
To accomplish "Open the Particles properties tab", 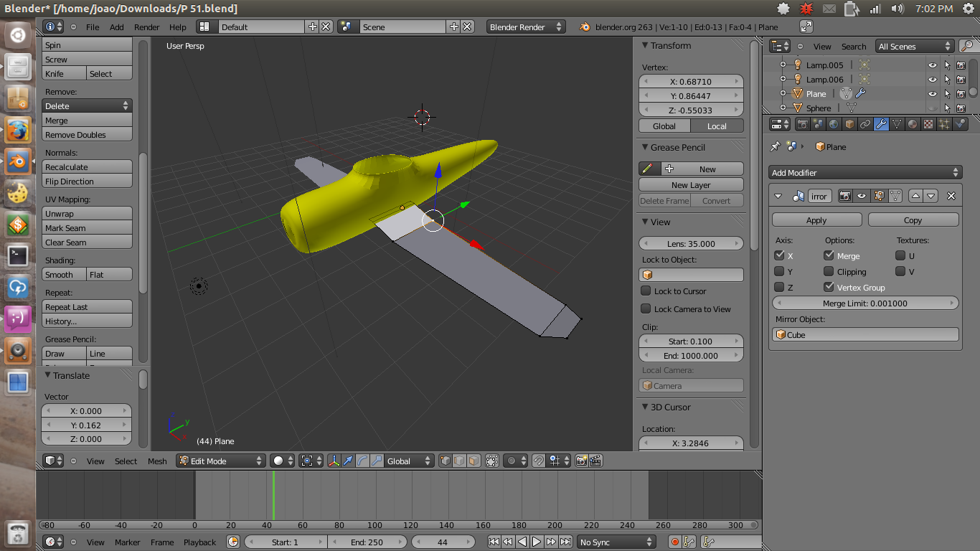I will coord(944,124).
